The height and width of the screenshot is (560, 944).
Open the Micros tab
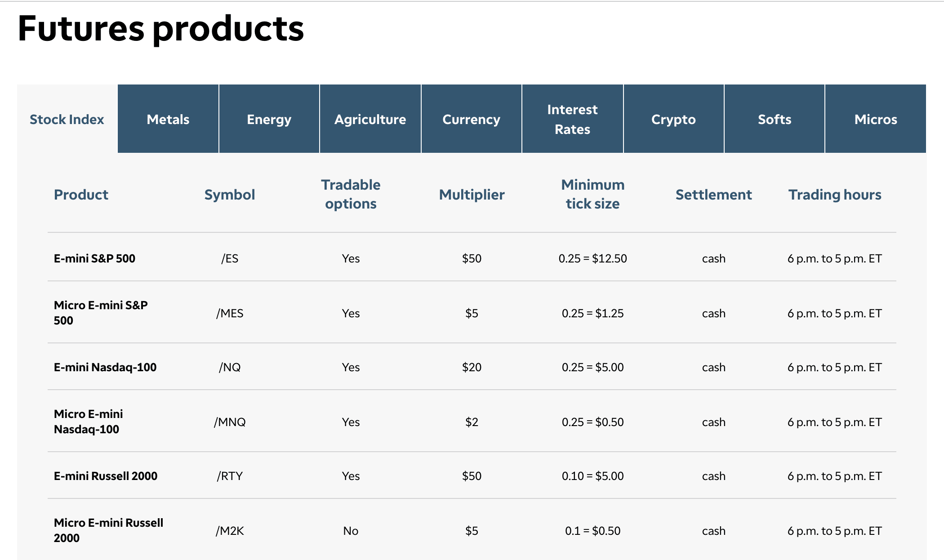click(x=876, y=119)
